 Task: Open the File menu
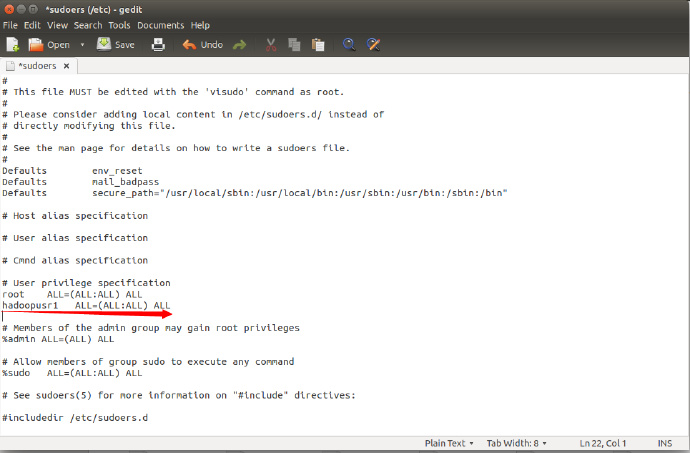pyautogui.click(x=10, y=25)
